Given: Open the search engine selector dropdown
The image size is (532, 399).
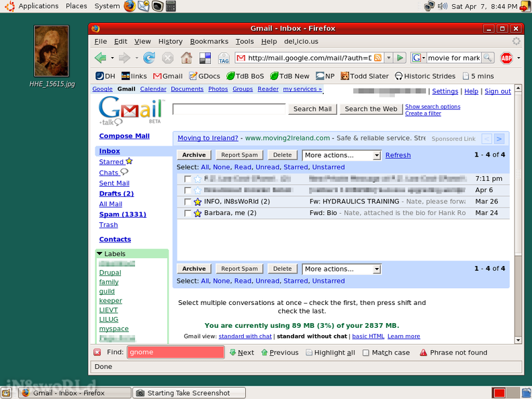Looking at the screenshot, I should (418, 58).
